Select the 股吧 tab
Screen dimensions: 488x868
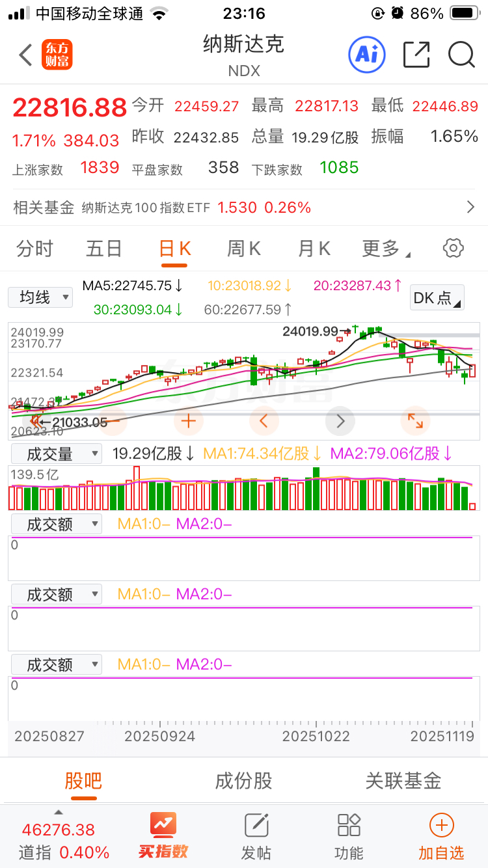[x=83, y=780]
